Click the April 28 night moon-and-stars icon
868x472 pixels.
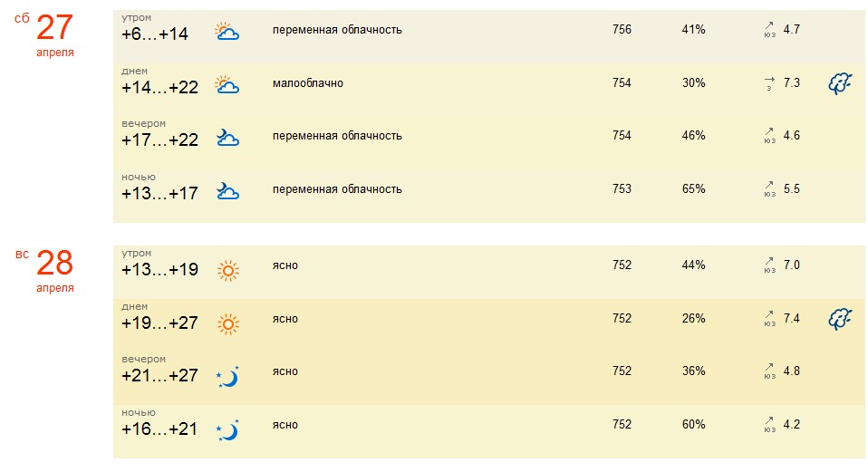pyautogui.click(x=227, y=429)
